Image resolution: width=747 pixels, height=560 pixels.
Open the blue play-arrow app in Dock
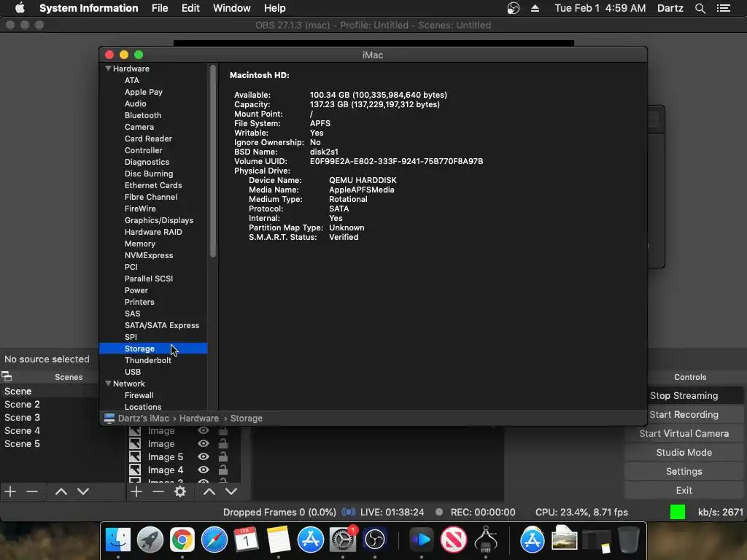click(x=421, y=540)
